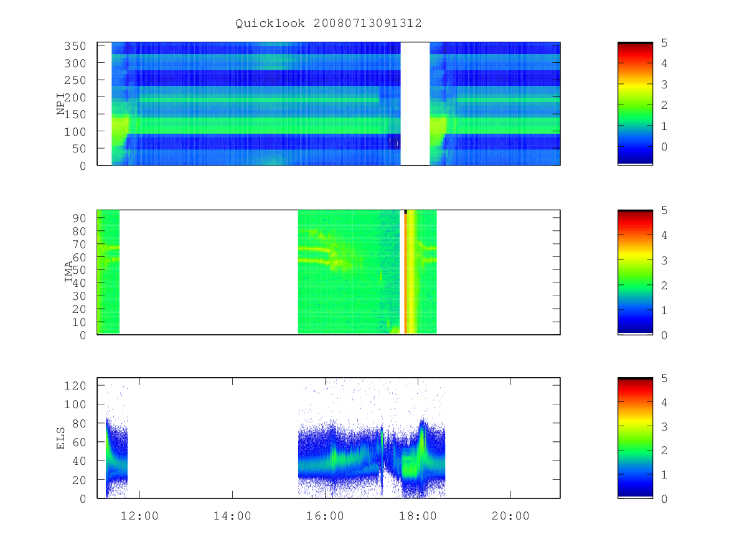Click the 250 tick on the NPI axis
The image size is (747, 560).
click(x=76, y=80)
